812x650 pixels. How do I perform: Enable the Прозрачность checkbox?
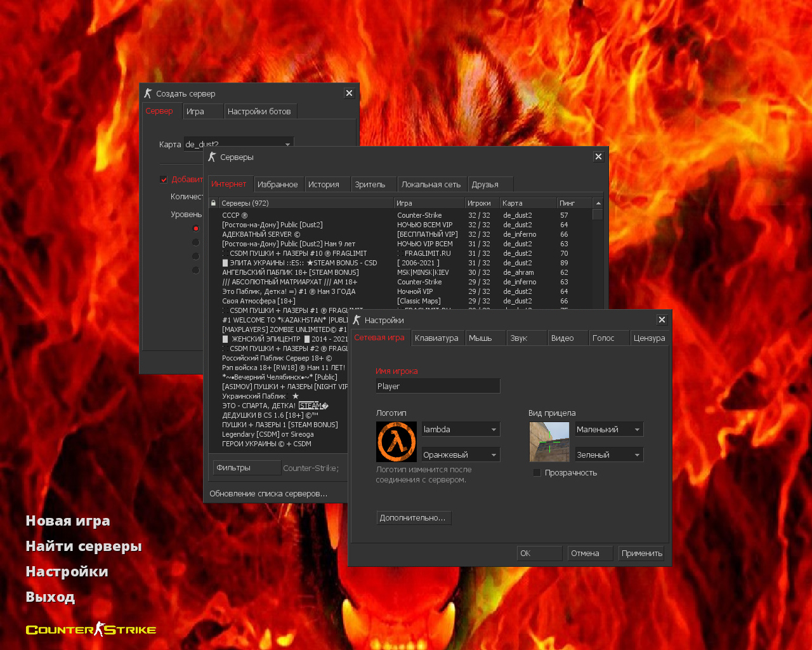[537, 473]
